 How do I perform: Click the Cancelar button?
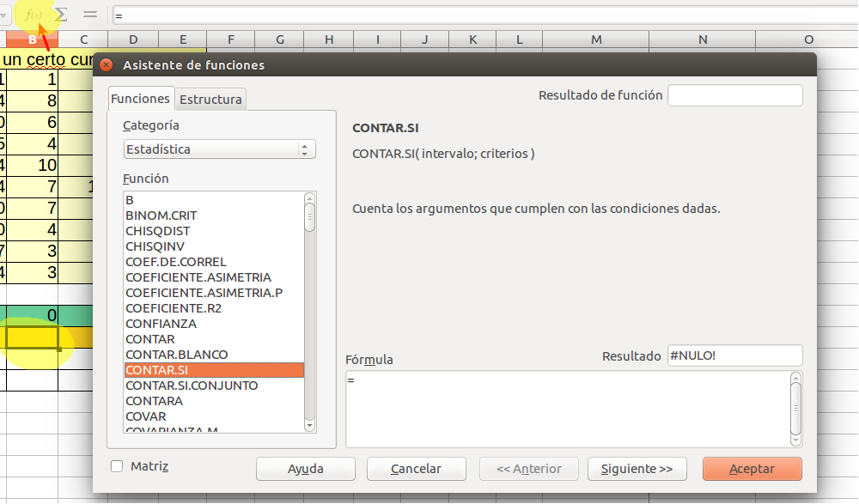point(416,469)
